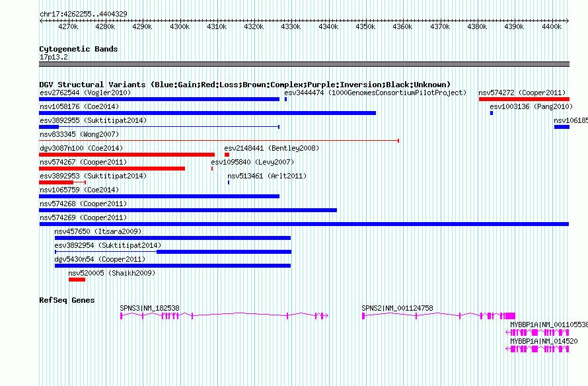Click the nsv520005 small red bar
This screenshot has width=588, height=386.
[77, 280]
